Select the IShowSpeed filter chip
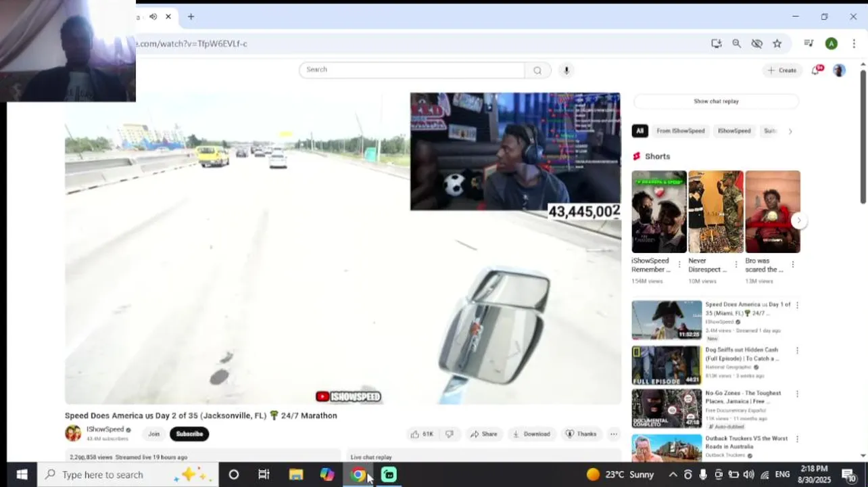This screenshot has width=868, height=487. point(734,131)
